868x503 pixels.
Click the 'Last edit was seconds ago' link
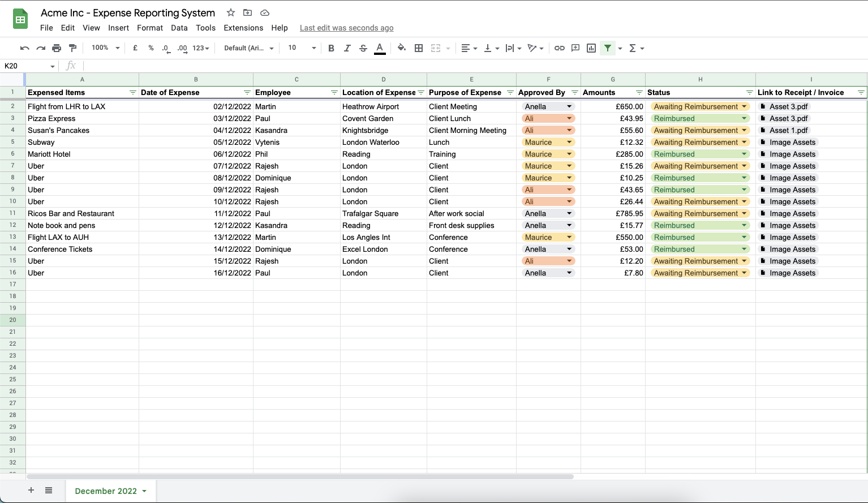(x=346, y=28)
